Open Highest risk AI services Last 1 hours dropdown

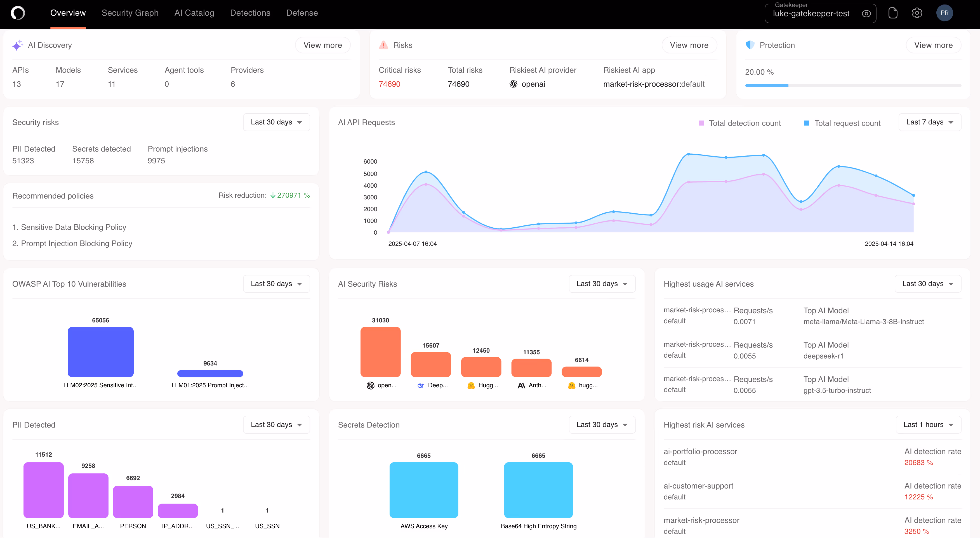tap(928, 425)
